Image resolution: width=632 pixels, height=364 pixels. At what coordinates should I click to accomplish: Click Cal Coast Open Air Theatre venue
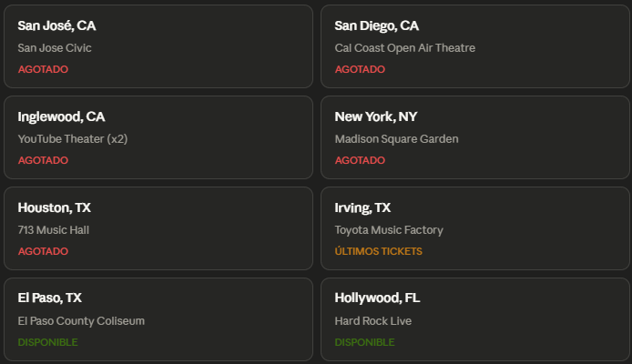404,48
